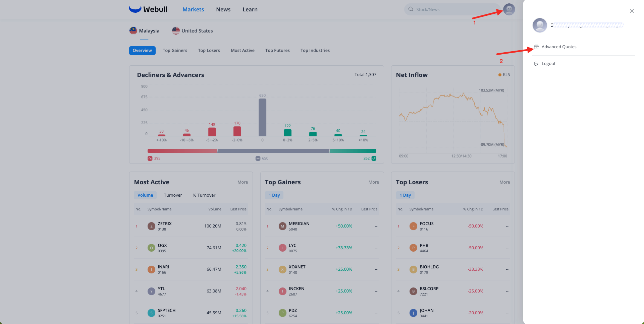Viewport: 644px width, 324px height.
Task: Click the green 122 chart bar
Action: click(x=287, y=133)
